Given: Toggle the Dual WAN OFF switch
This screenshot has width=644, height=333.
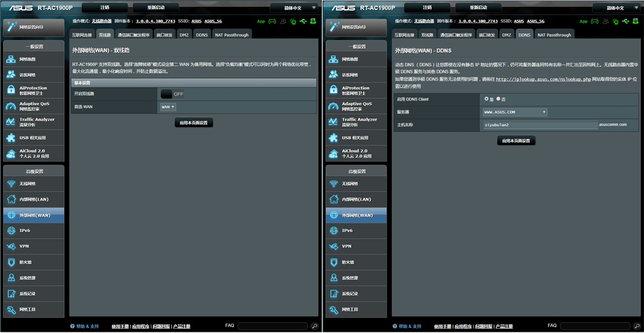Looking at the screenshot, I should (x=172, y=94).
